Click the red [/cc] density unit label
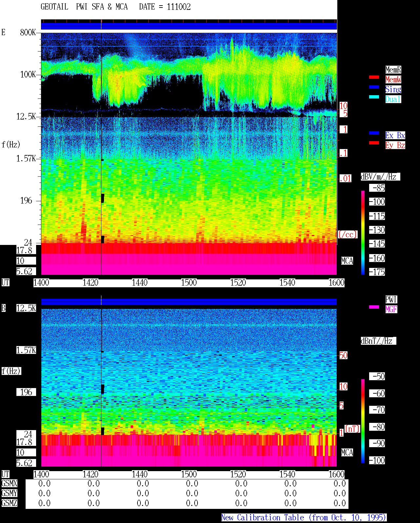The image size is (420, 523). coord(347,234)
